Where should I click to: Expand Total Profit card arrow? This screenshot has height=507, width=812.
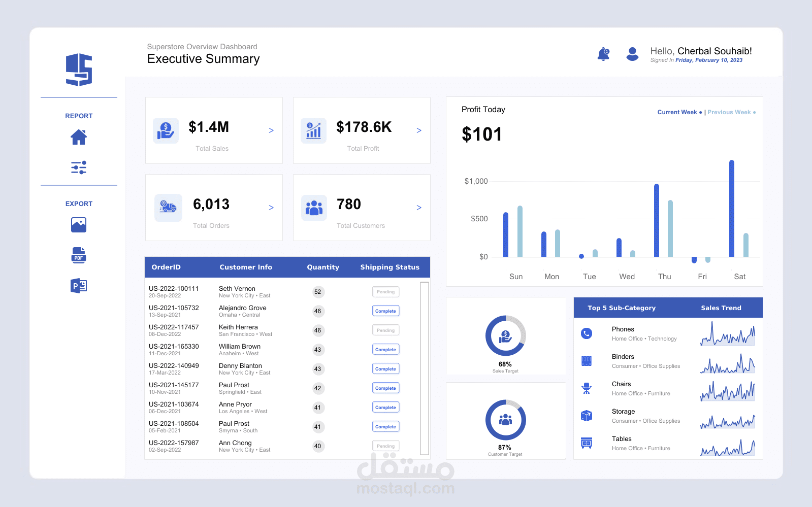pos(419,130)
